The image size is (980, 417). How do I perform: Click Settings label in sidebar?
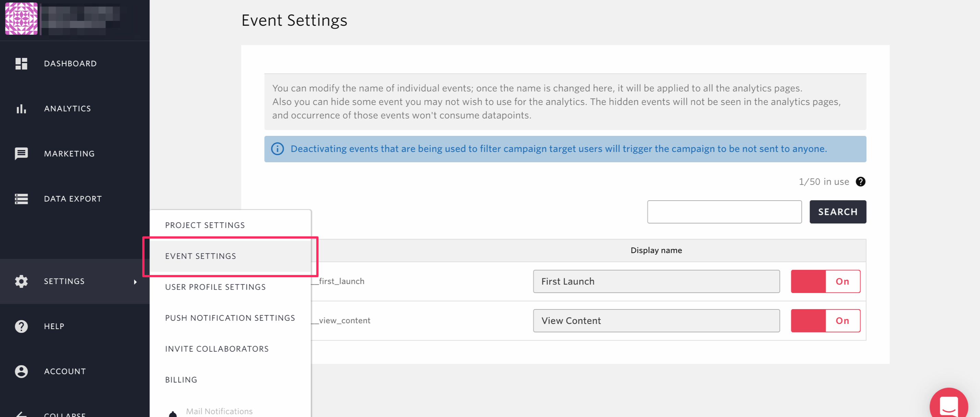pos(64,281)
